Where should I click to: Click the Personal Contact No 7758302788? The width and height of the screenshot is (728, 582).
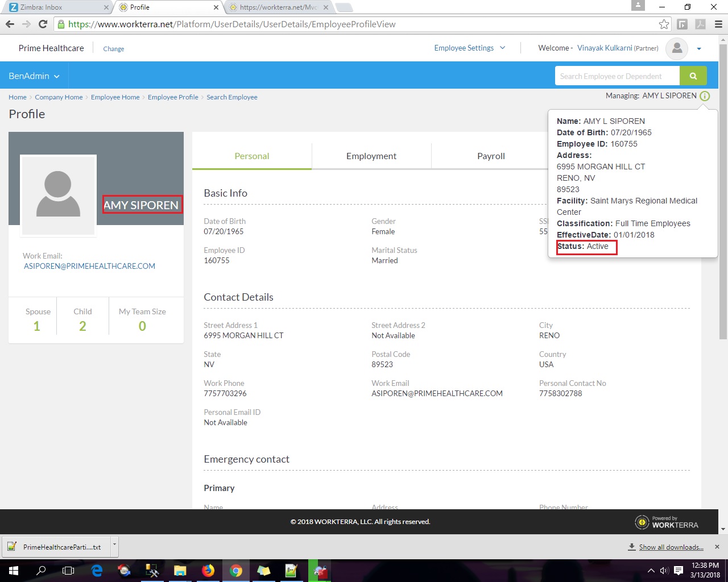pyautogui.click(x=561, y=393)
